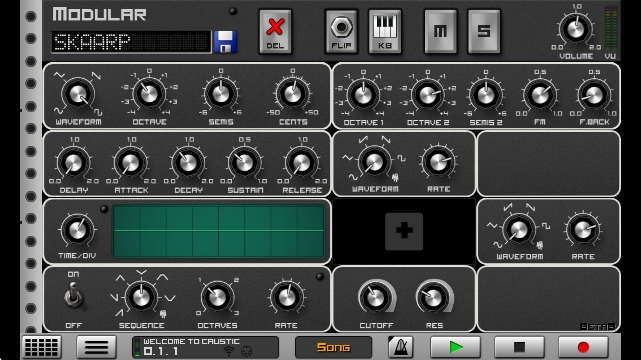Click the envelope DELAY knob

[74, 163]
